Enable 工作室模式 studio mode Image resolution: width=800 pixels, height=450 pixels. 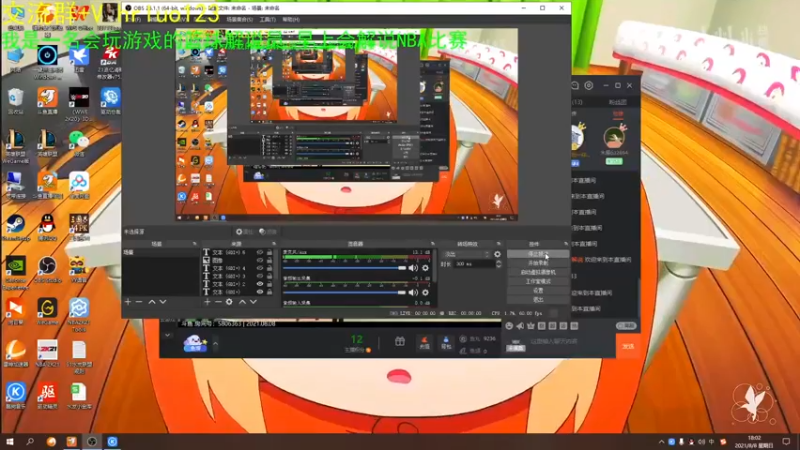[538, 282]
